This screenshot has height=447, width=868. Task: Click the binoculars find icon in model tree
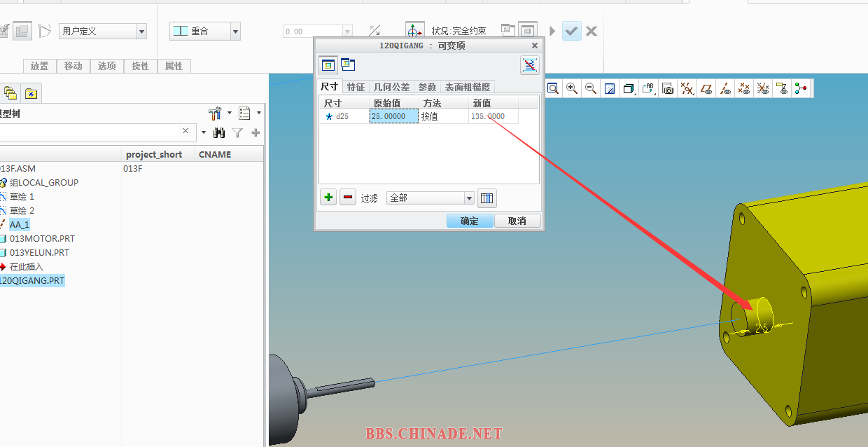point(219,132)
